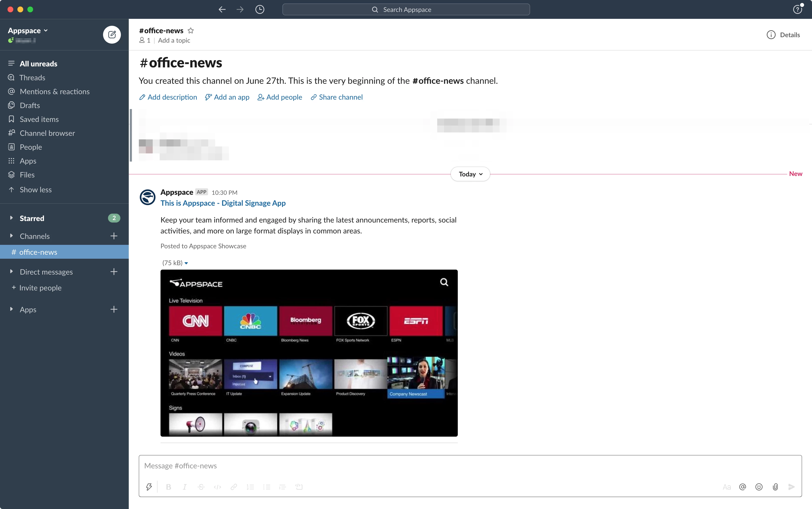Open Mentions & reactions in the sidebar
Image resolution: width=812 pixels, height=509 pixels.
(54, 92)
